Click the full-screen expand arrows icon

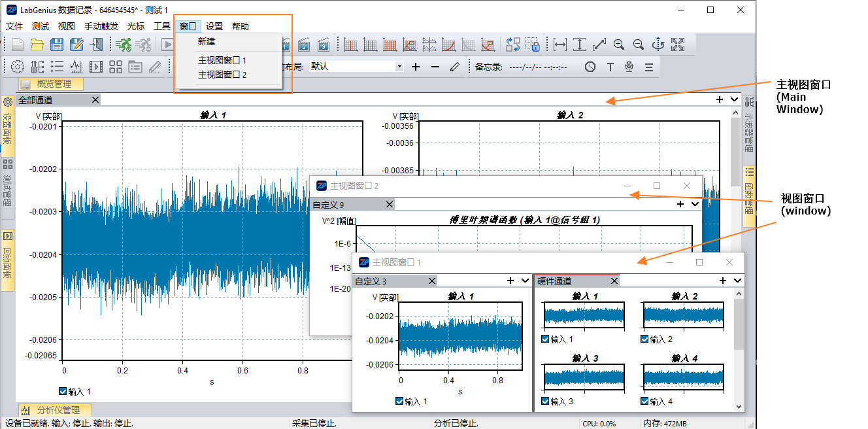678,44
